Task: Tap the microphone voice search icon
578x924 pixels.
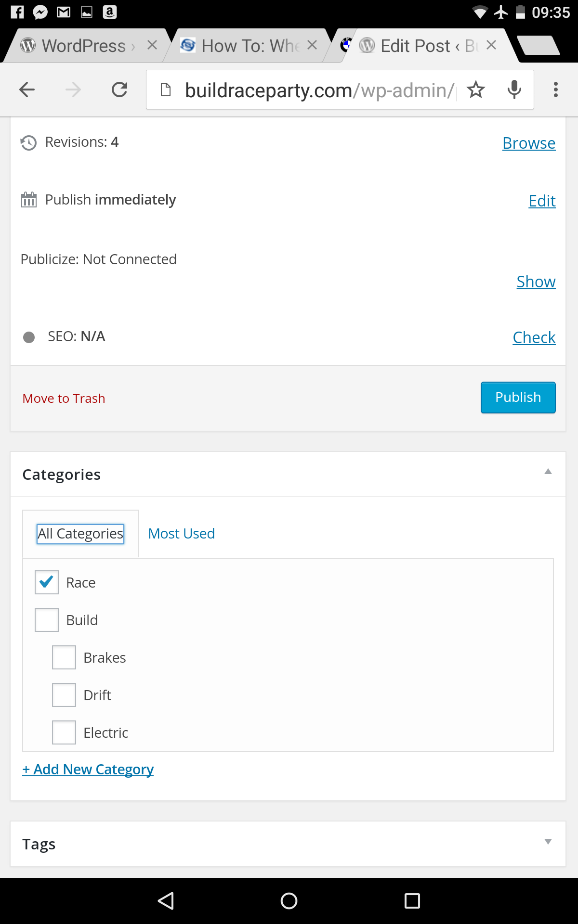Action: pos(514,90)
